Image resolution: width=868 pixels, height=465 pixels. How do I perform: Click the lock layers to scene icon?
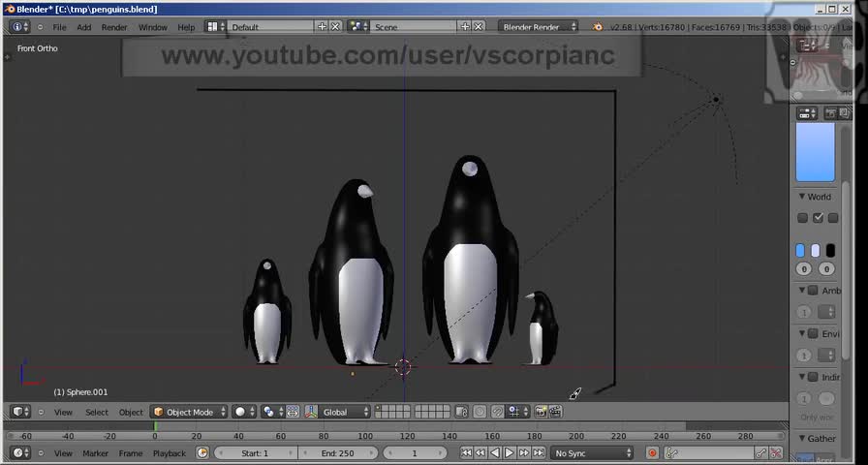coord(461,412)
